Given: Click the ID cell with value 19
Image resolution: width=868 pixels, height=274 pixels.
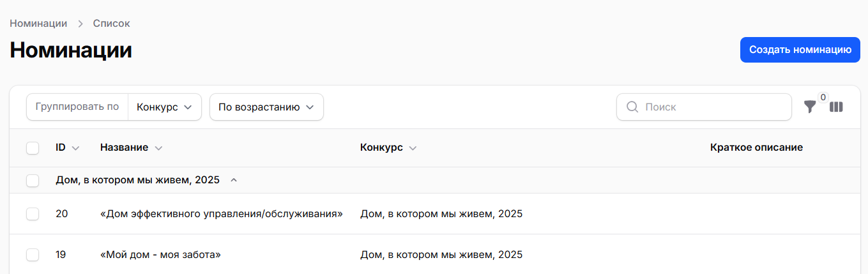Looking at the screenshot, I should [x=61, y=255].
